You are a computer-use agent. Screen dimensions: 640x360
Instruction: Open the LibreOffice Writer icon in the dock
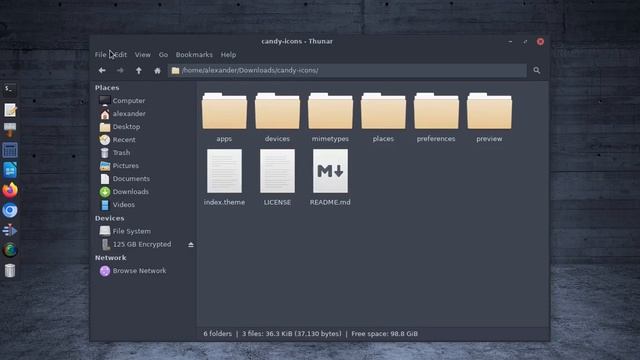click(10, 170)
